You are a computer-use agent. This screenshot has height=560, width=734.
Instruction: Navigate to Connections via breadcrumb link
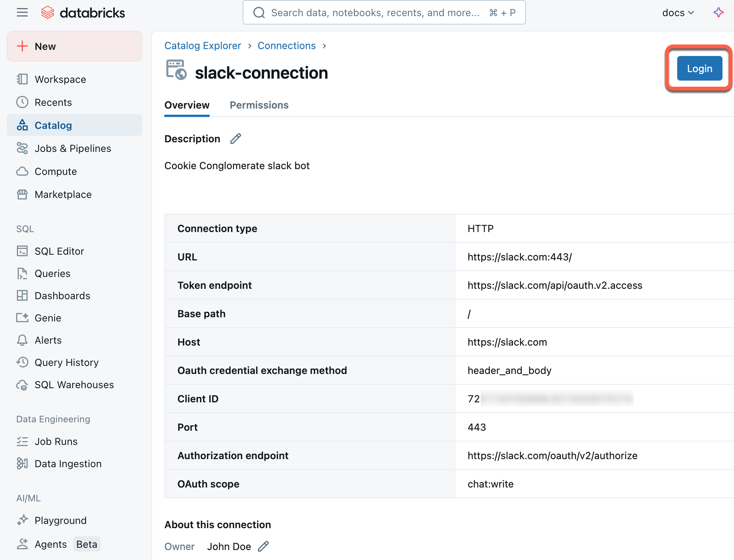point(287,46)
